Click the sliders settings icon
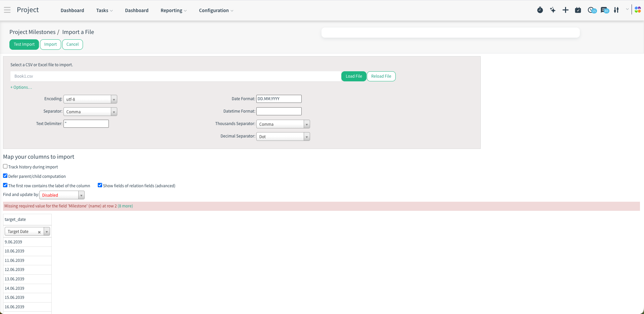The height and width of the screenshot is (314, 644). 616,10
